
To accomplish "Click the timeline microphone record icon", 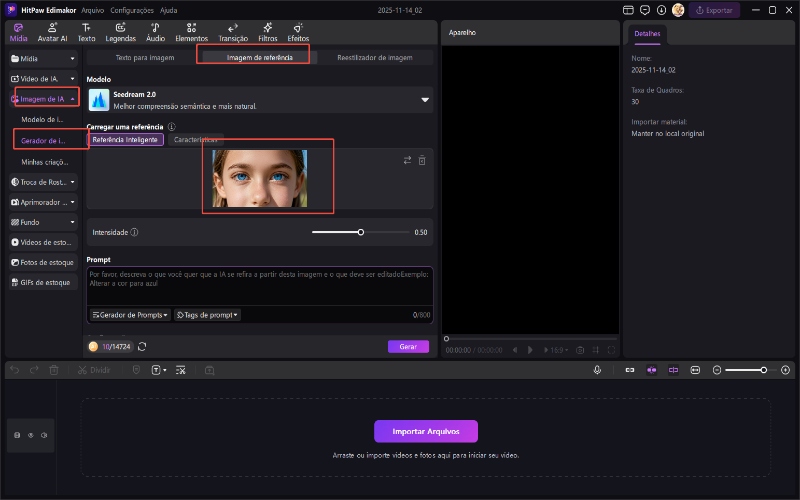I will click(597, 370).
